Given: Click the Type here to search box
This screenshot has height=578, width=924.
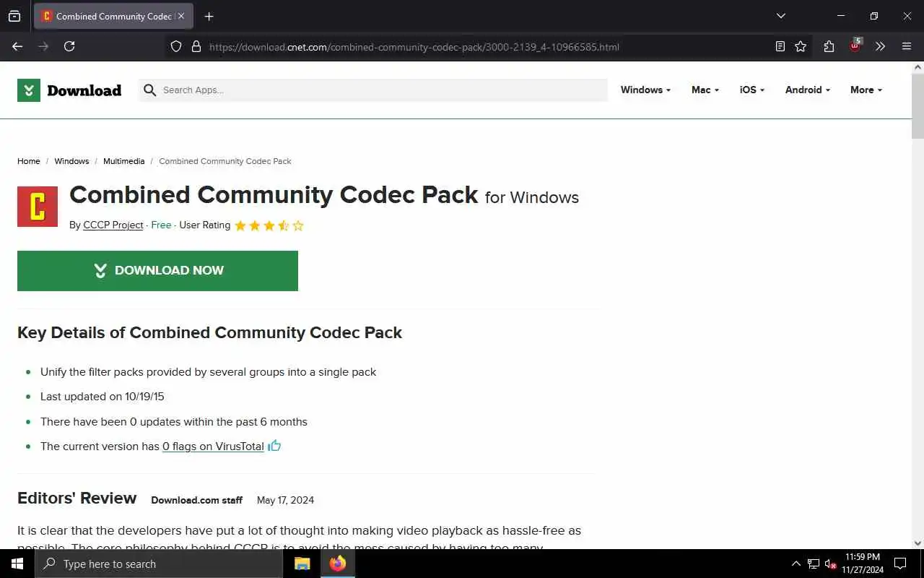Looking at the screenshot, I should pyautogui.click(x=159, y=564).
